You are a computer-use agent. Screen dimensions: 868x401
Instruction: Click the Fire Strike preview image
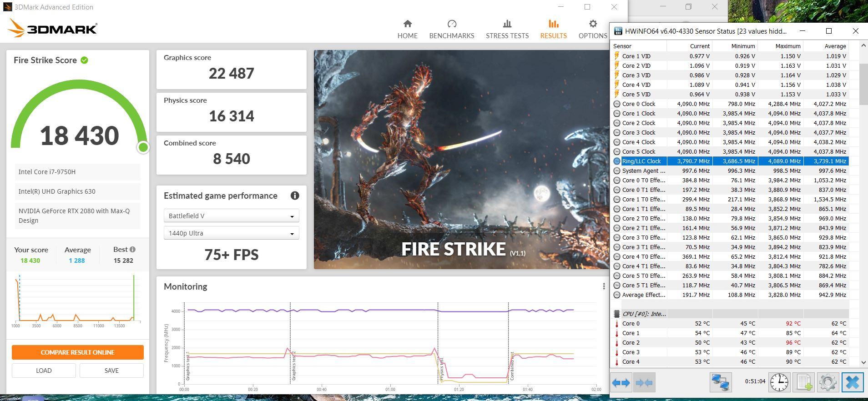click(x=461, y=159)
